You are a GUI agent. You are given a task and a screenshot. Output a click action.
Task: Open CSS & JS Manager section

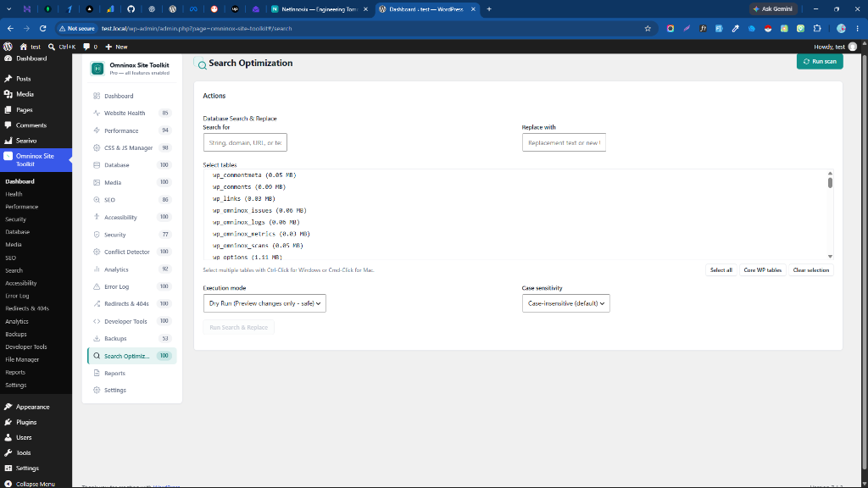pyautogui.click(x=131, y=147)
